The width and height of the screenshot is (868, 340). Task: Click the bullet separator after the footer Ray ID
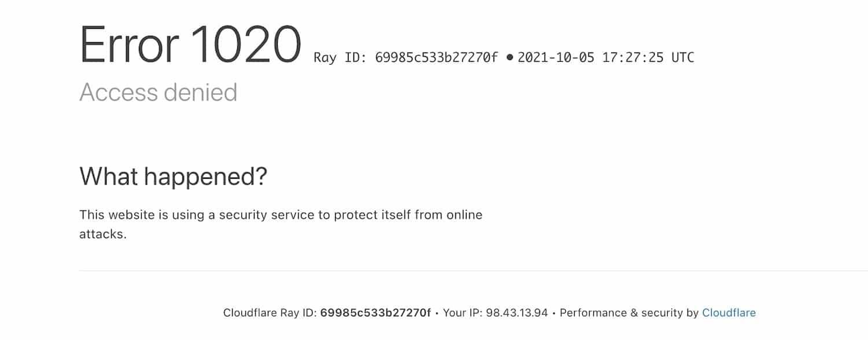tap(437, 313)
